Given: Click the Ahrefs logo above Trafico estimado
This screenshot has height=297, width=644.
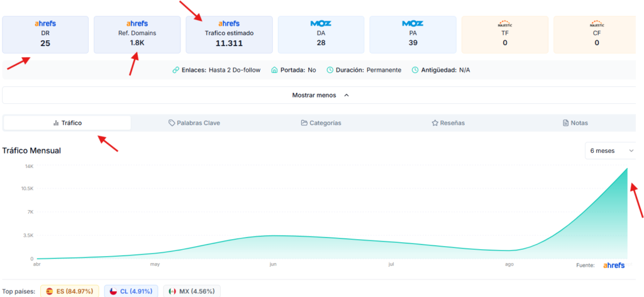Looking at the screenshot, I should click(229, 24).
